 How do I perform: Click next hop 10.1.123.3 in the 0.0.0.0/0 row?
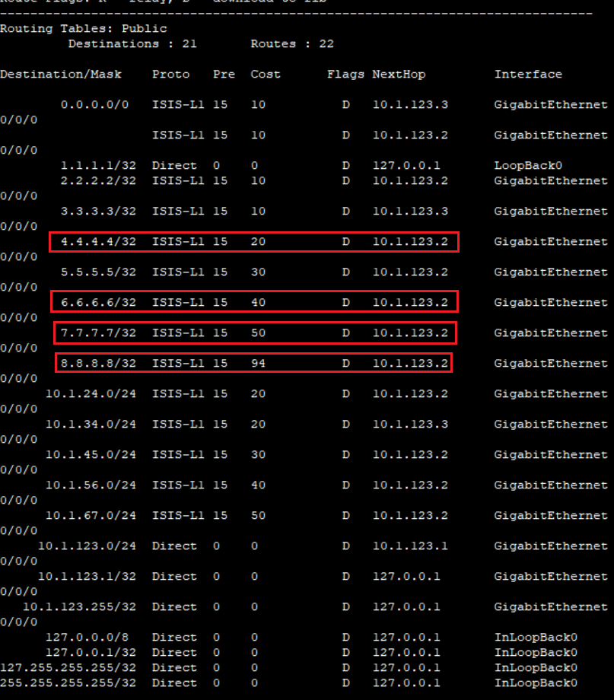(x=410, y=104)
